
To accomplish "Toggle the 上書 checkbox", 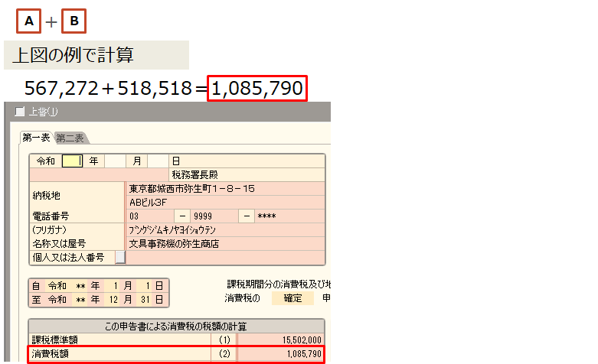I will pyautogui.click(x=19, y=112).
